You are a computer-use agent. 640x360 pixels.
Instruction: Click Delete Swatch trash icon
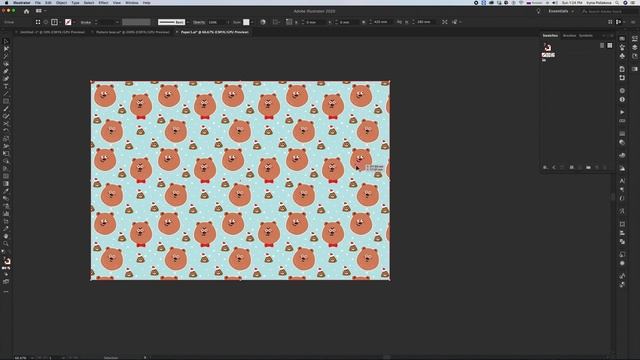click(605, 167)
